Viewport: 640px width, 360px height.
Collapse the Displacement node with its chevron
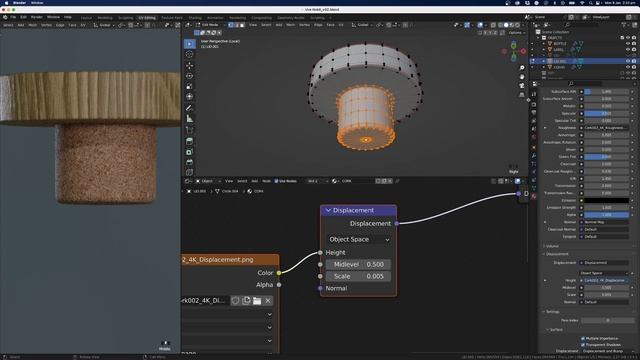pyautogui.click(x=328, y=210)
